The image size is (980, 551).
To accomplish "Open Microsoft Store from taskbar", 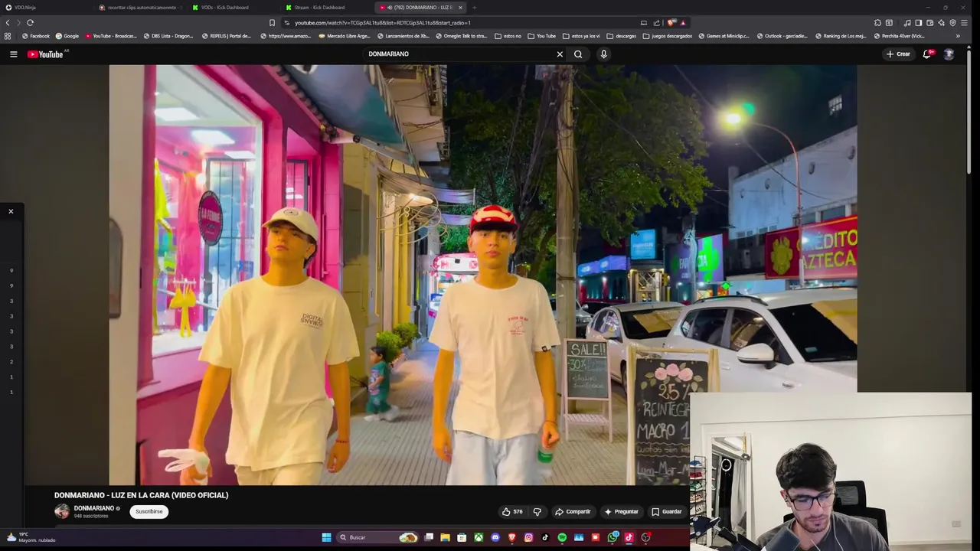I will coord(462,537).
